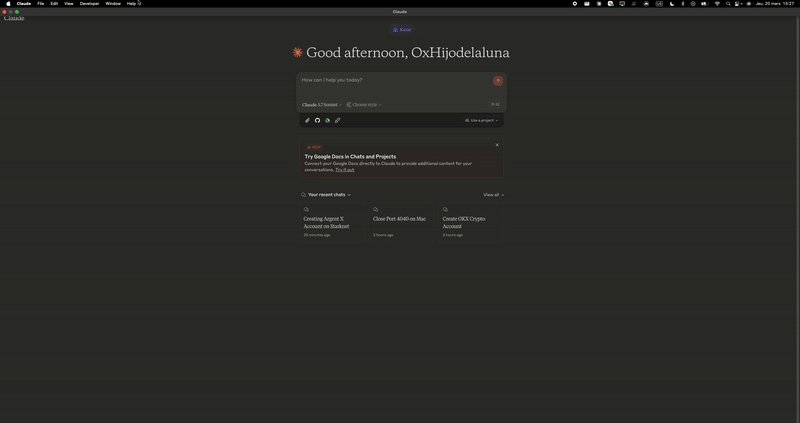Screen dimensions: 800x423
Task: Click the Google Drive icon
Action: (x=328, y=120)
